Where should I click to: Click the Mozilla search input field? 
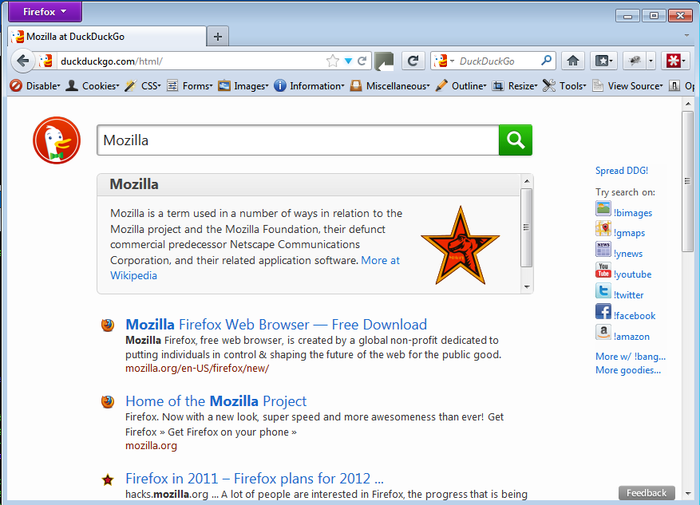pyautogui.click(x=298, y=140)
